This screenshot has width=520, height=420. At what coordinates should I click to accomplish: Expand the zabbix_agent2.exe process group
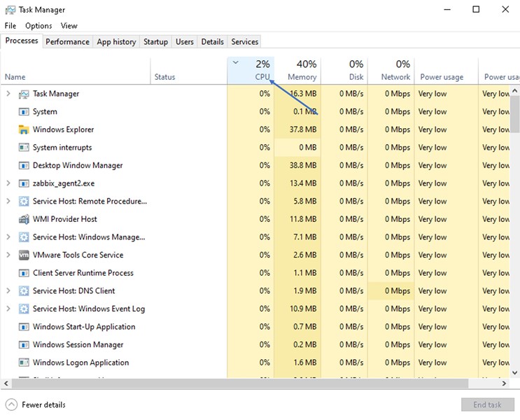click(x=8, y=183)
